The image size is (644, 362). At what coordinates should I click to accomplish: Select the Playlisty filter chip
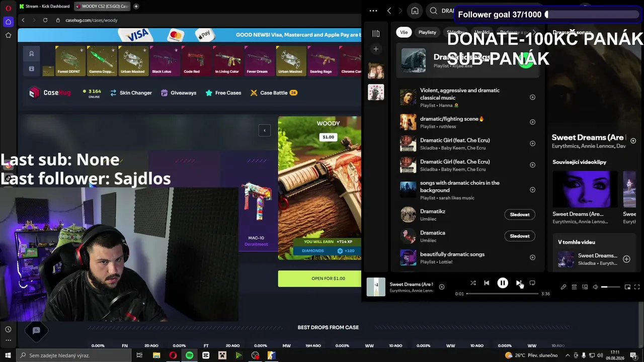pyautogui.click(x=427, y=32)
